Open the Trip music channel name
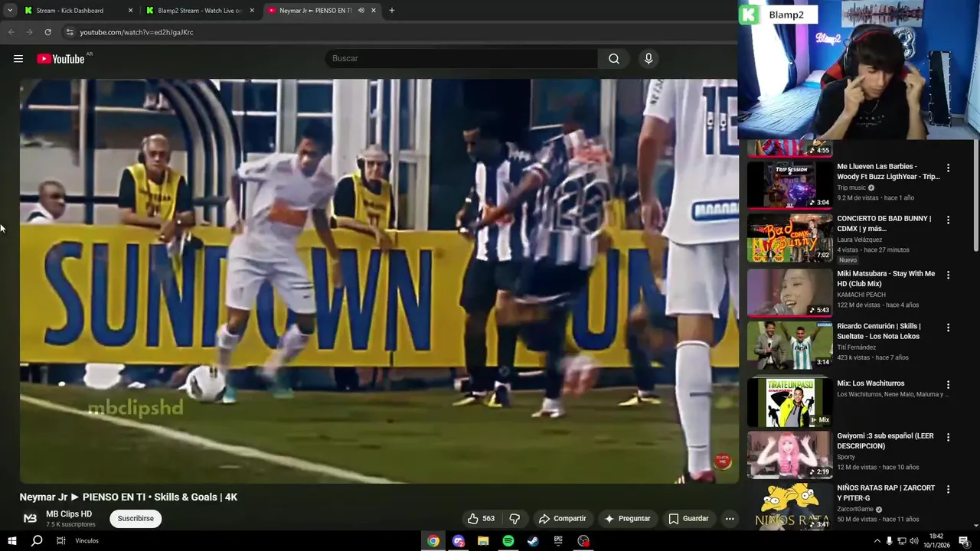 pyautogui.click(x=851, y=187)
